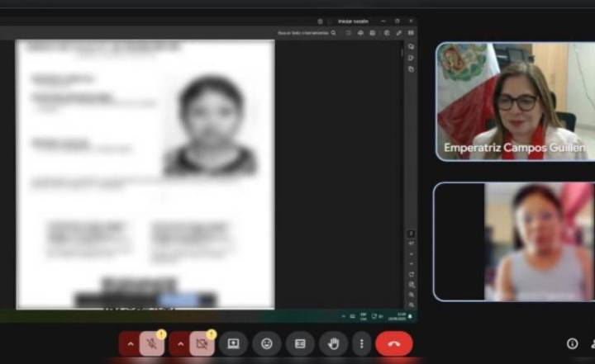595x364 pixels.
Task: Click the PDF viewer vertical scrollbar
Action: tap(402, 53)
